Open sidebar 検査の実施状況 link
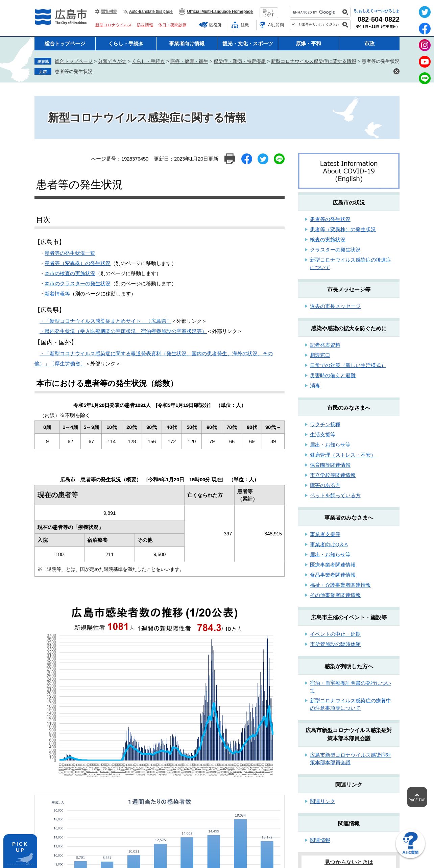Image resolution: width=434 pixels, height=868 pixels. pyautogui.click(x=328, y=240)
